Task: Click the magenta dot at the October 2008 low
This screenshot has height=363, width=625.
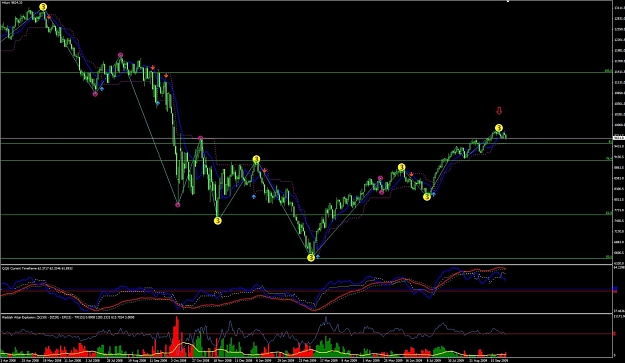Action: tap(178, 205)
